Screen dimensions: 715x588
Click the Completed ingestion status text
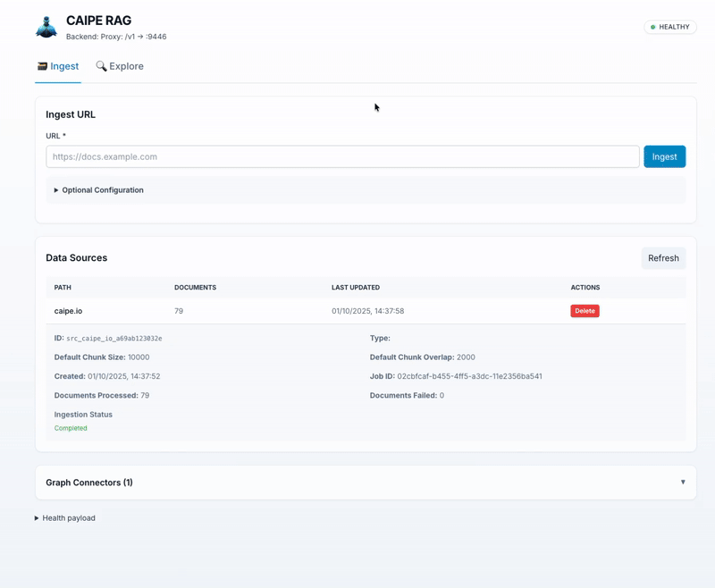coord(71,428)
